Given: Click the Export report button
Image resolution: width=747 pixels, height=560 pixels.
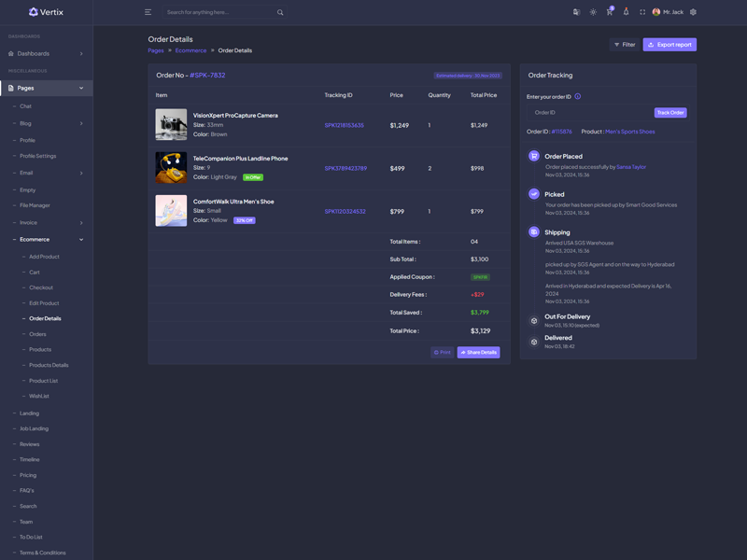Looking at the screenshot, I should coord(669,45).
